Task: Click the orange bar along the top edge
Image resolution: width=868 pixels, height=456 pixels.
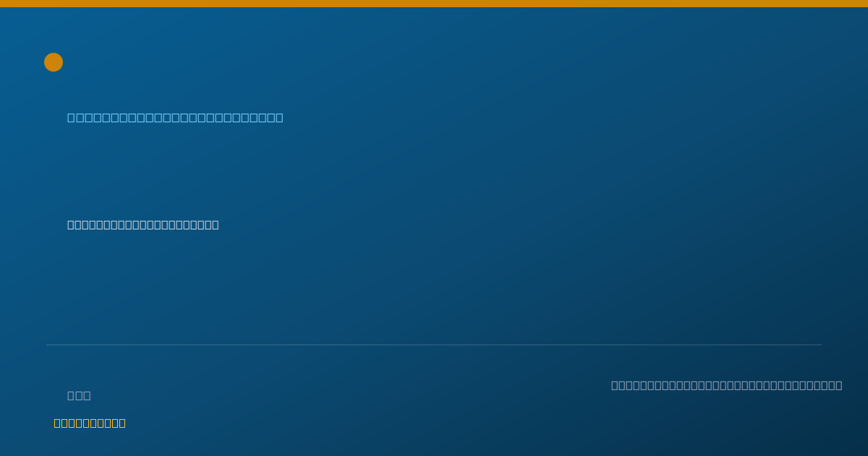Action: coord(434,4)
